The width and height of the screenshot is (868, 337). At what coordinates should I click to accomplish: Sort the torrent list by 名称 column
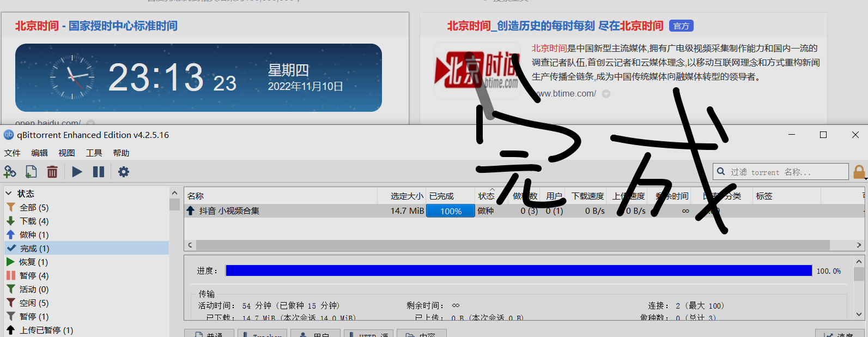pyautogui.click(x=281, y=196)
